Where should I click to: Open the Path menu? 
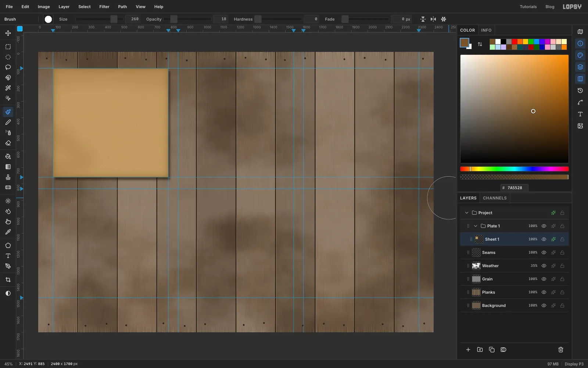(x=122, y=7)
